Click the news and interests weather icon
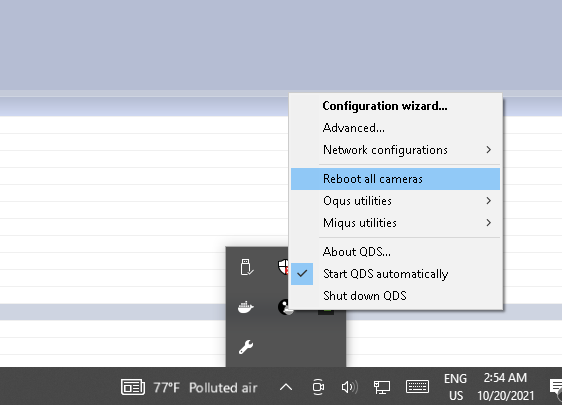The width and height of the screenshot is (562, 405). point(133,387)
